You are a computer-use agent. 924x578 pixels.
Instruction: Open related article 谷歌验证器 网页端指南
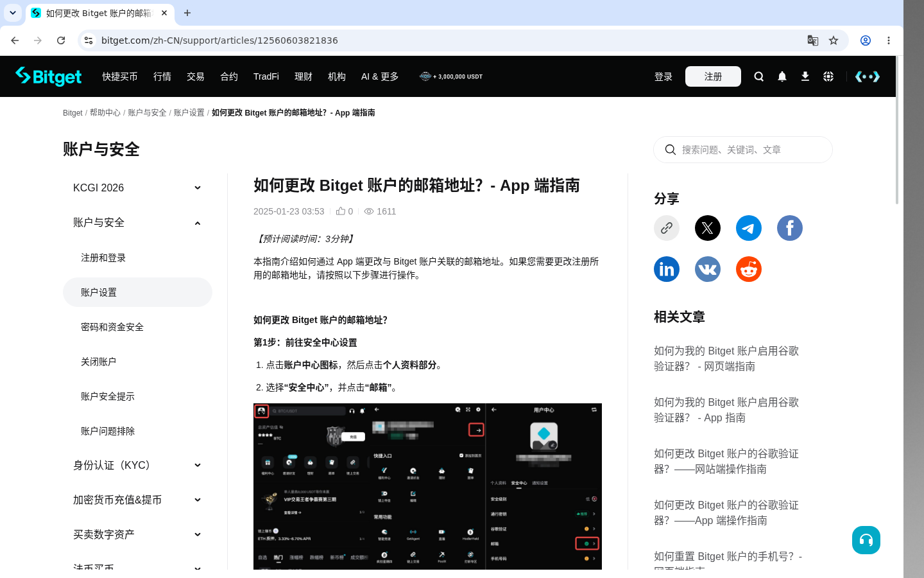pyautogui.click(x=726, y=358)
